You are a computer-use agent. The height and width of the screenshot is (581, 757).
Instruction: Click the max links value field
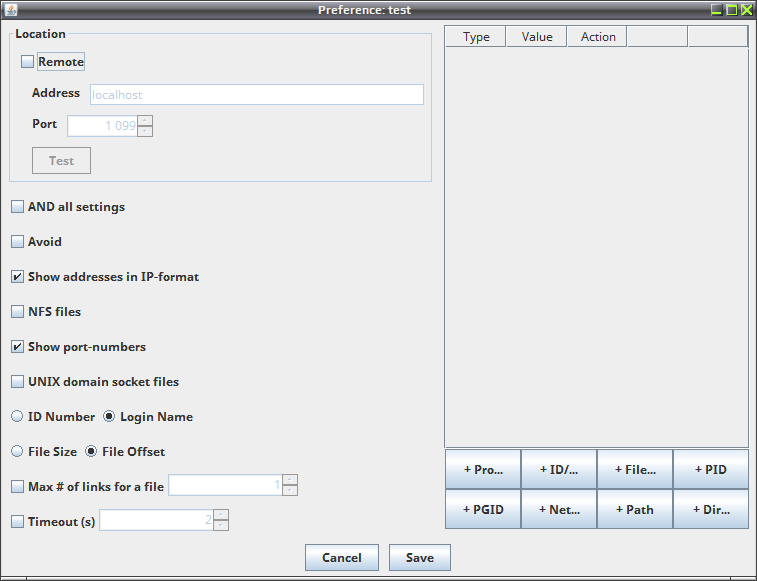(x=225, y=485)
